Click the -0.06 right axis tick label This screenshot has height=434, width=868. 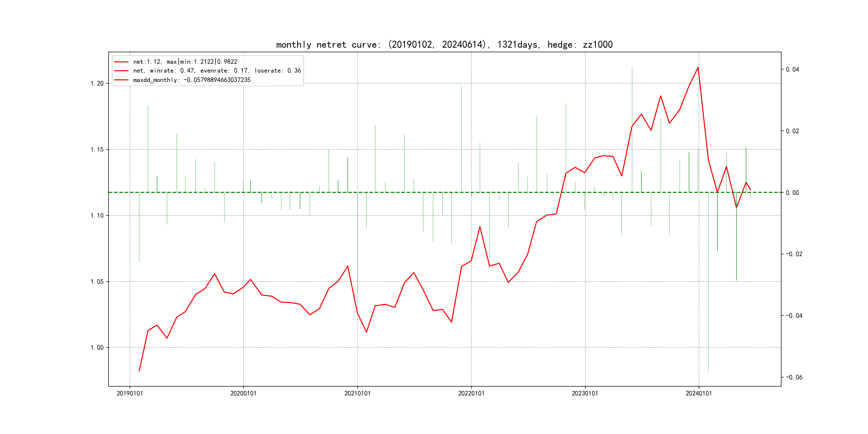(x=794, y=377)
